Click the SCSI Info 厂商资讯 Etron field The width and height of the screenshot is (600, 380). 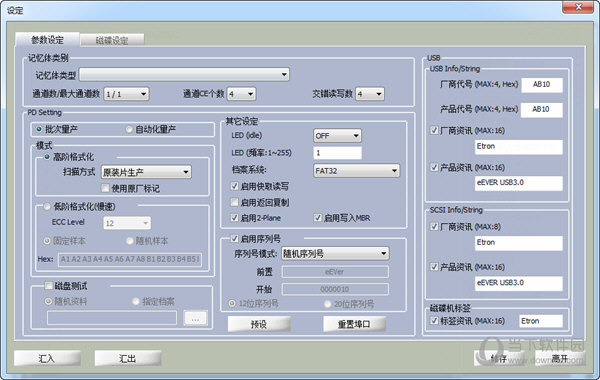coord(518,243)
